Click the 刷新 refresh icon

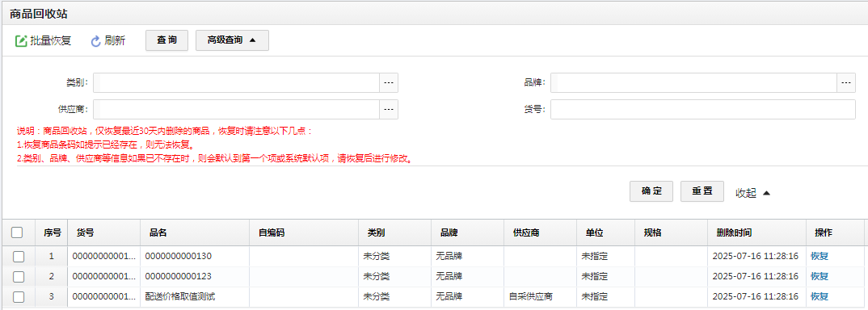coord(95,41)
